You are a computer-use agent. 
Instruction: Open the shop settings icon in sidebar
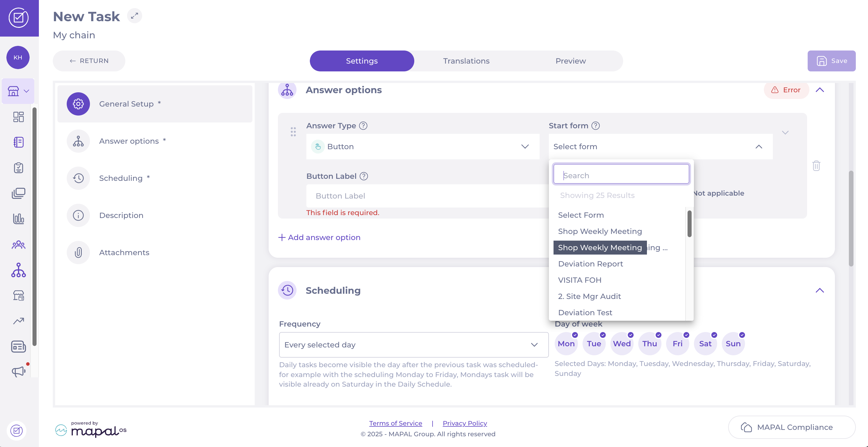(19, 295)
